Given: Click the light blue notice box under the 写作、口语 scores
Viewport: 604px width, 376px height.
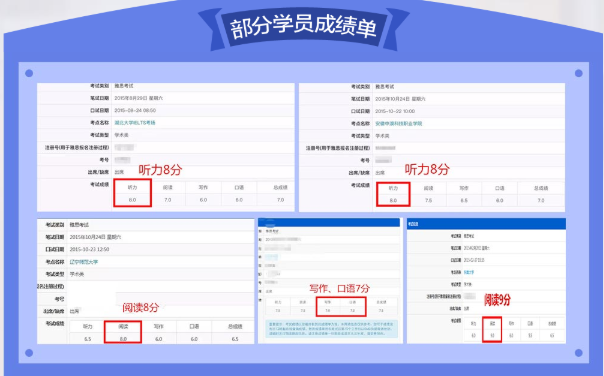Looking at the screenshot, I should (332, 329).
